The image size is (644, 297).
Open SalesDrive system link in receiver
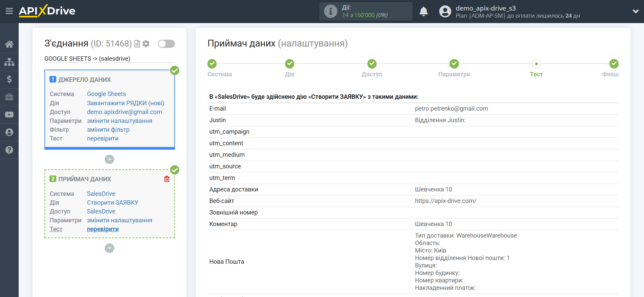coord(101,193)
